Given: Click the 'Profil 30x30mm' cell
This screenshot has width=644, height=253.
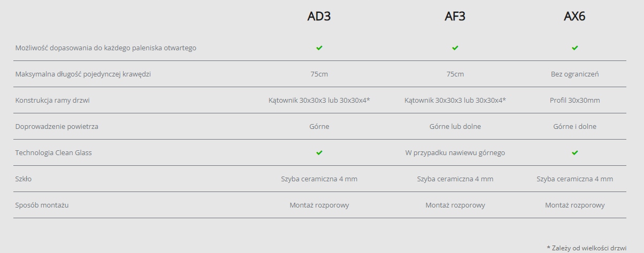Looking at the screenshot, I should click(x=574, y=100).
